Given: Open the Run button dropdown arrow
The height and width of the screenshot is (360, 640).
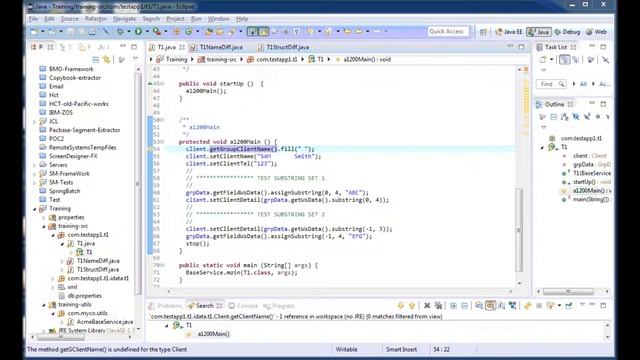Looking at the screenshot, I should [147, 31].
